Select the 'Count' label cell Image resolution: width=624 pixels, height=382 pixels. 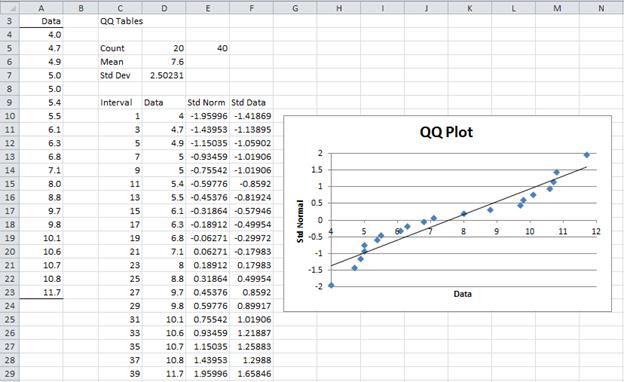[120, 48]
